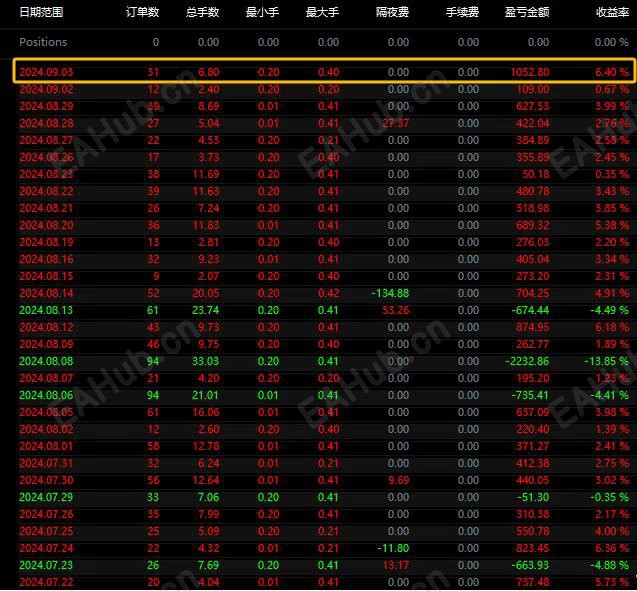Click profit amount 50.18
The width and height of the screenshot is (637, 591).
(x=535, y=175)
